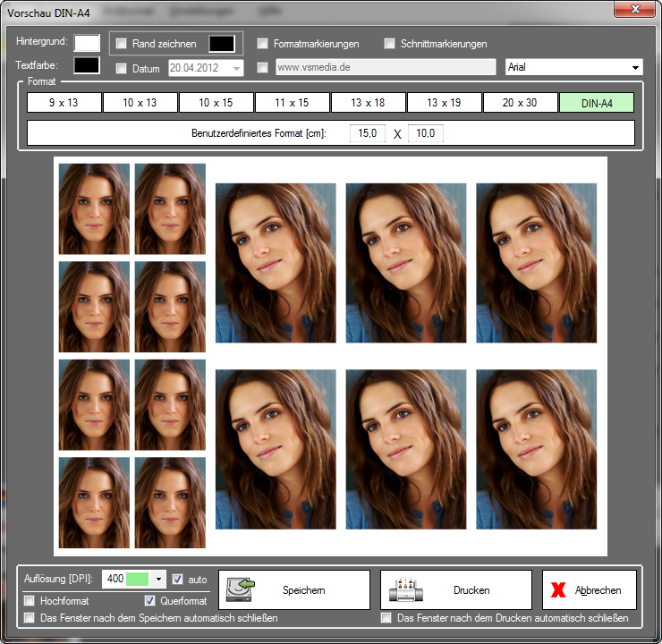This screenshot has height=644, width=662.
Task: Close the Vorschau DIN-A4 window
Action: pos(636,10)
